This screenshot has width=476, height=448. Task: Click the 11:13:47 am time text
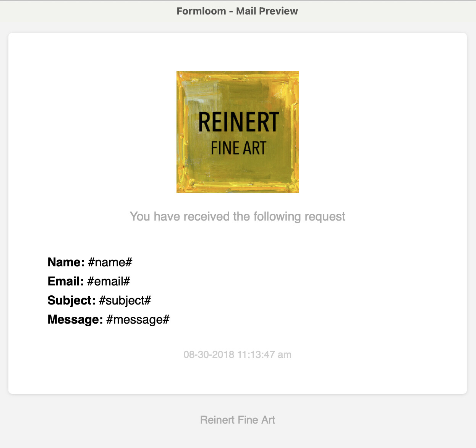(x=264, y=355)
